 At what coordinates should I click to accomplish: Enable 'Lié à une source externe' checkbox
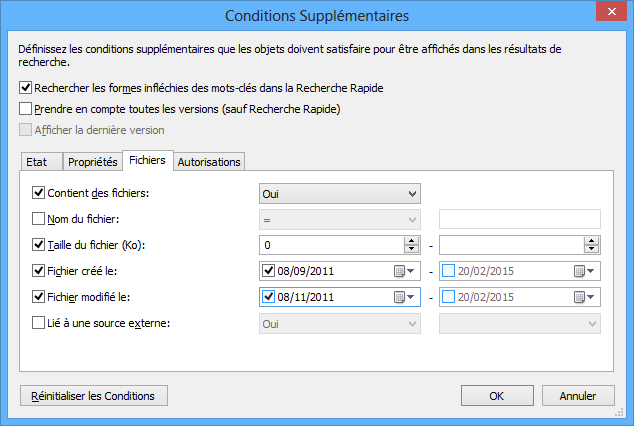[x=39, y=322]
